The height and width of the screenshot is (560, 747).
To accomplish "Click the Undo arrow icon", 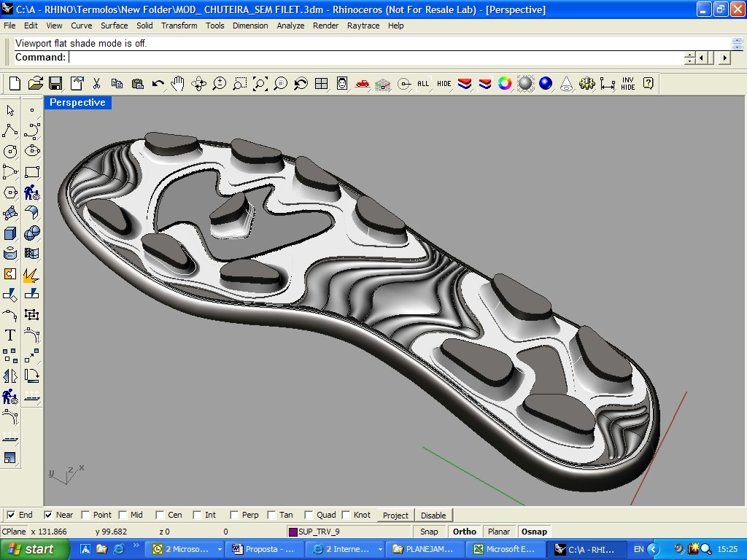I will (x=158, y=84).
